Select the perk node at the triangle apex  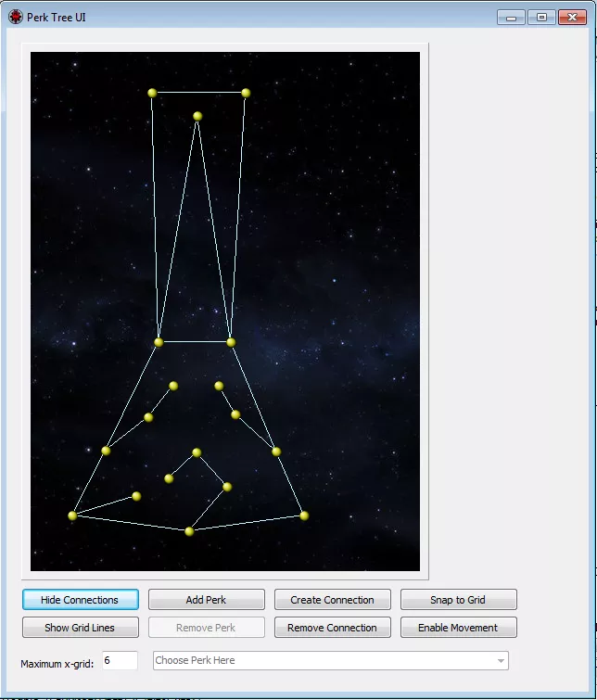click(x=197, y=116)
